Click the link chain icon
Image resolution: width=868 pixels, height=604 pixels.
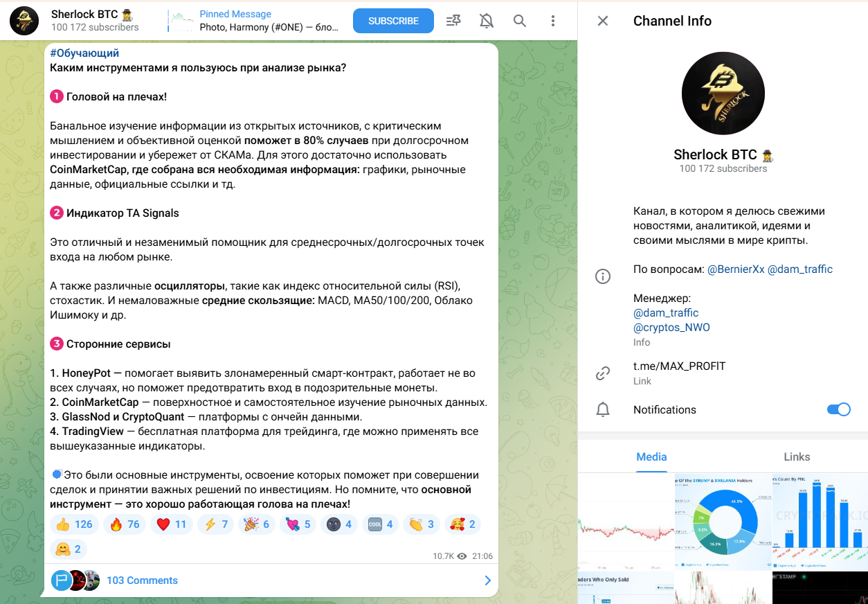pyautogui.click(x=603, y=373)
